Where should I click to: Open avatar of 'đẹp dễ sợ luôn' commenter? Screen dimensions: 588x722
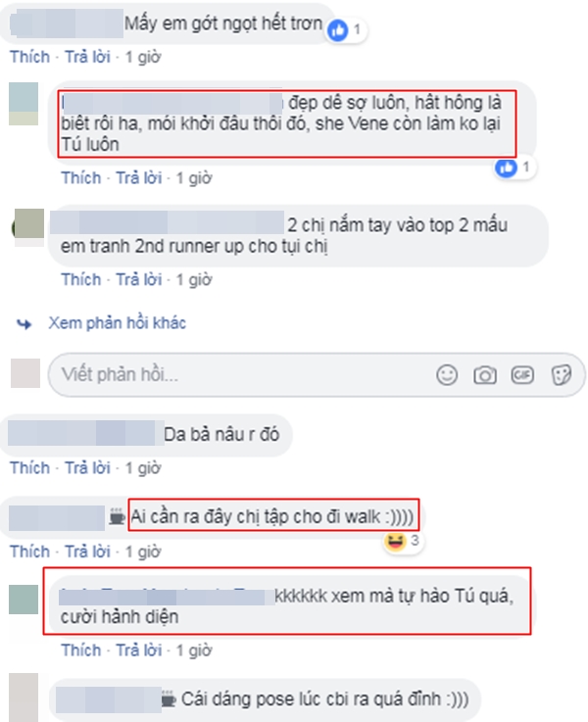click(24, 104)
